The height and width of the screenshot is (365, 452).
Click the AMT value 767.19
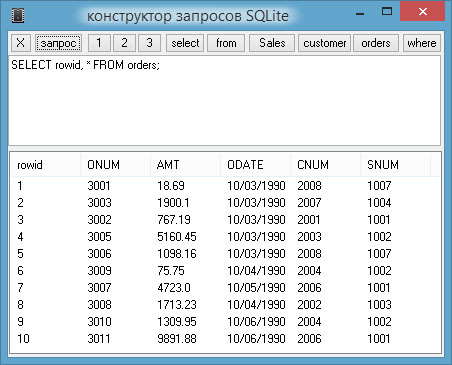[174, 220]
